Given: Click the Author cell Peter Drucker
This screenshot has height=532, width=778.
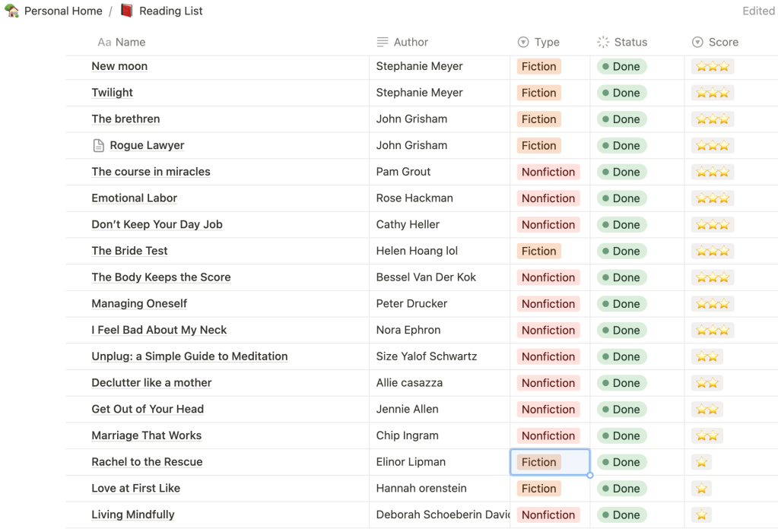Looking at the screenshot, I should [411, 304].
